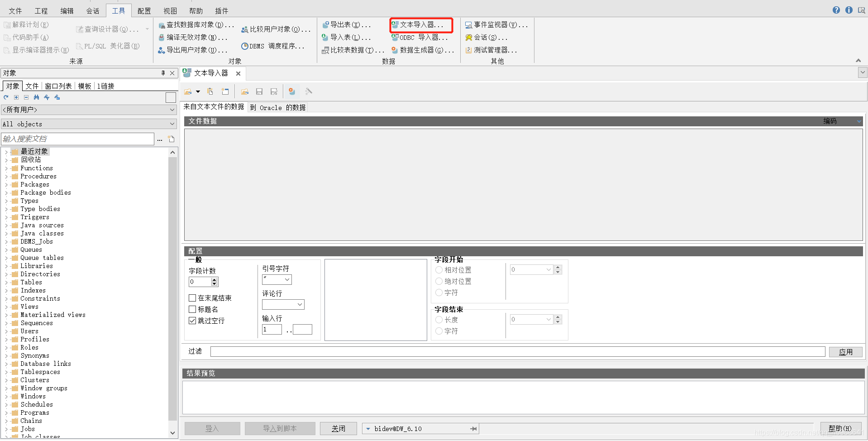Click the object tree vertical scrollbar down arrow

pos(172,433)
